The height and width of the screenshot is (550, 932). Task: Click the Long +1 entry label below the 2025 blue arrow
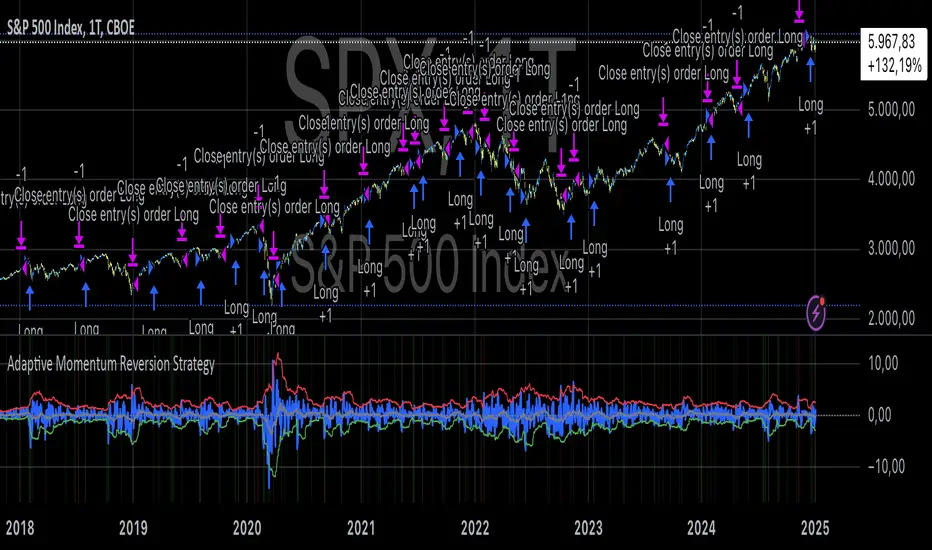click(x=810, y=117)
